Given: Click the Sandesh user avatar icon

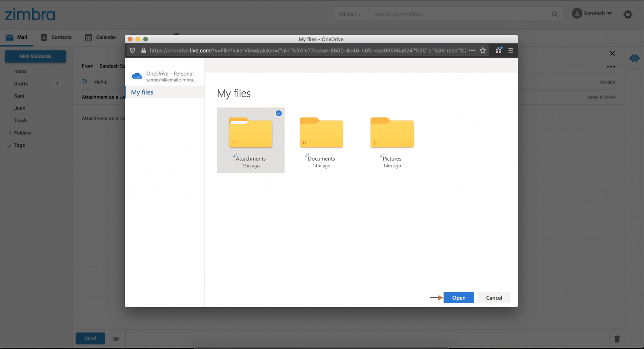Looking at the screenshot, I should [577, 14].
